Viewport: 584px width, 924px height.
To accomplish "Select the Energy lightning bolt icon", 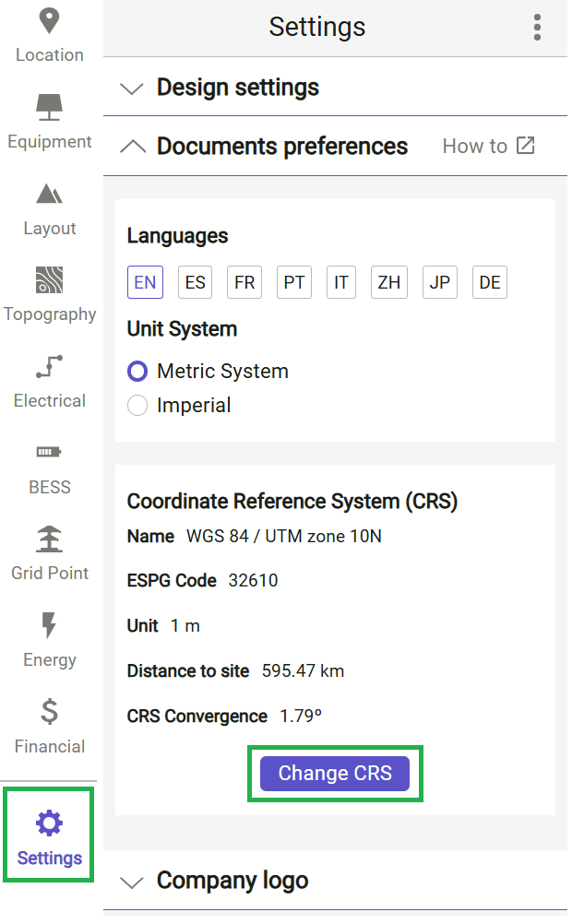I will 49,625.
